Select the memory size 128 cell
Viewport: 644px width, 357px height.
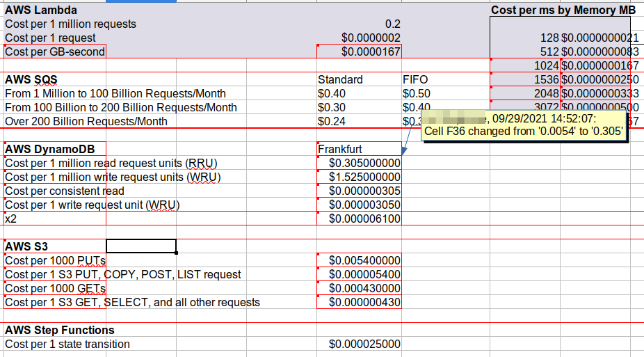525,38
